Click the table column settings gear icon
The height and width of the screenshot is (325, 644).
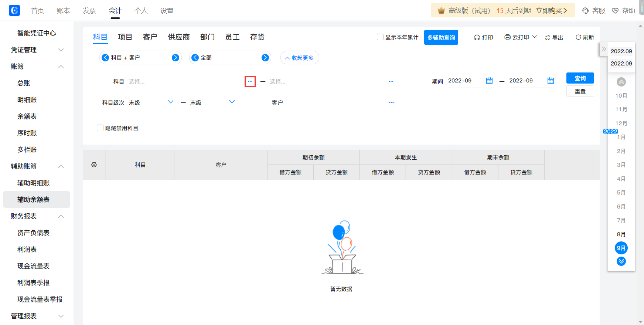[x=94, y=165]
